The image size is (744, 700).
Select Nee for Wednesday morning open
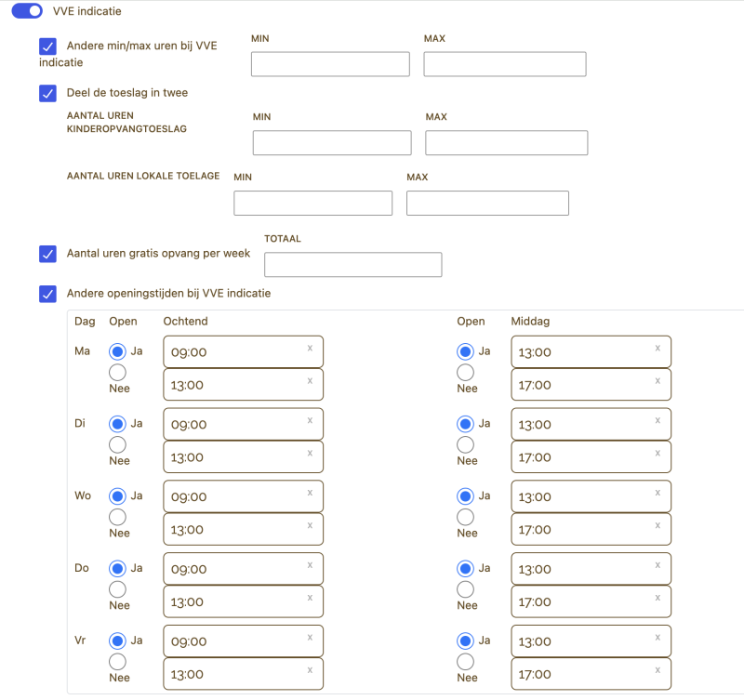pyautogui.click(x=118, y=517)
